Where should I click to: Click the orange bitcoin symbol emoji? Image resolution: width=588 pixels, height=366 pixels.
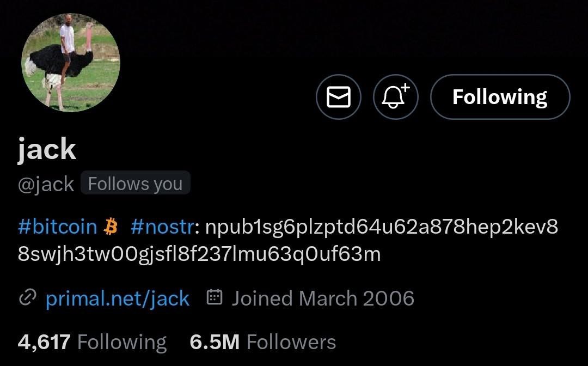pos(111,227)
